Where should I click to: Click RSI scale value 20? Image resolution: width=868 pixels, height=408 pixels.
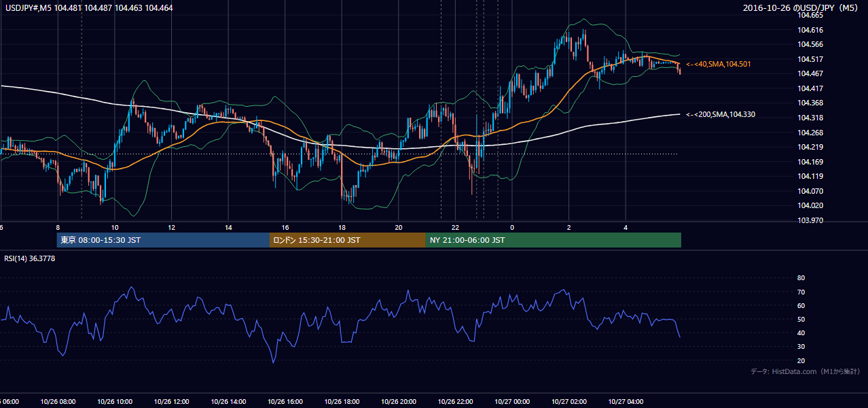coord(801,360)
